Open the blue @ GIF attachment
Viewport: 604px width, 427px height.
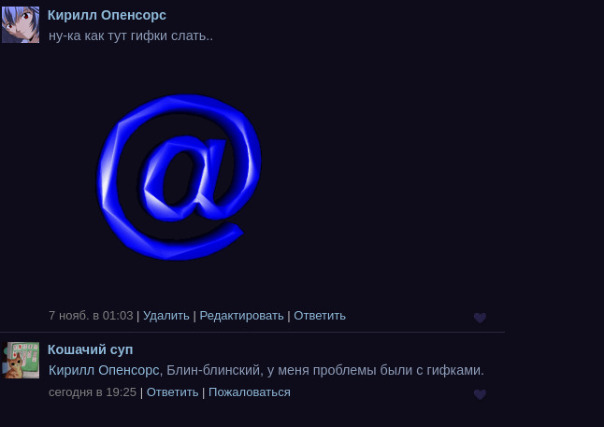(x=179, y=177)
